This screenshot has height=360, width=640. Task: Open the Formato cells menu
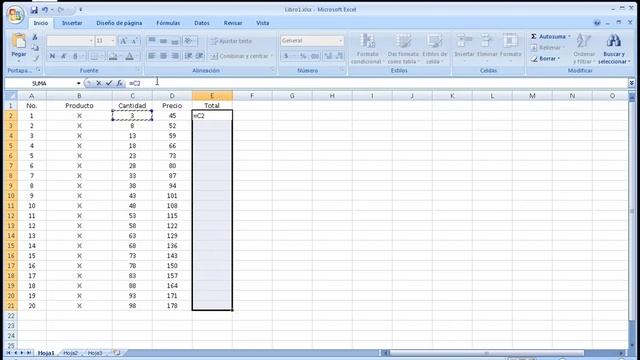pos(510,48)
